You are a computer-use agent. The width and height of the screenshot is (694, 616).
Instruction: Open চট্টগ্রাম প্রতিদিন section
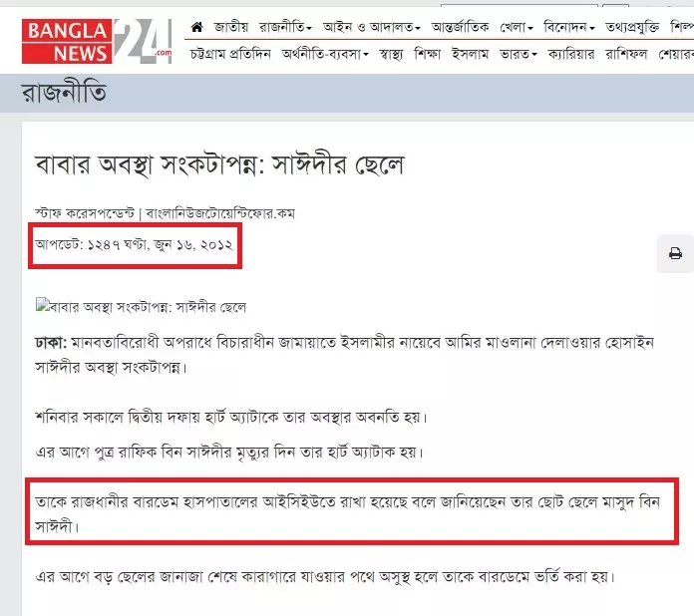click(x=230, y=54)
